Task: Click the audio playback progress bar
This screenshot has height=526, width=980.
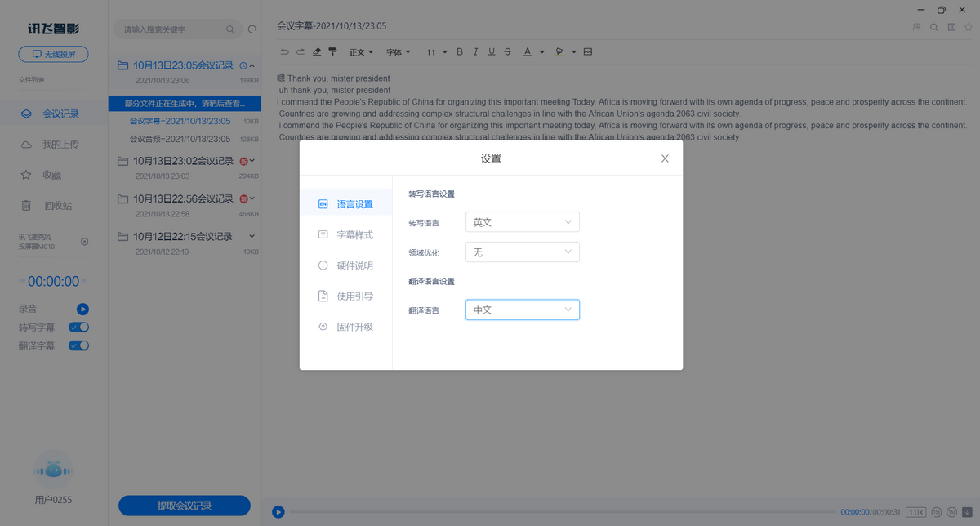Action: click(x=555, y=512)
